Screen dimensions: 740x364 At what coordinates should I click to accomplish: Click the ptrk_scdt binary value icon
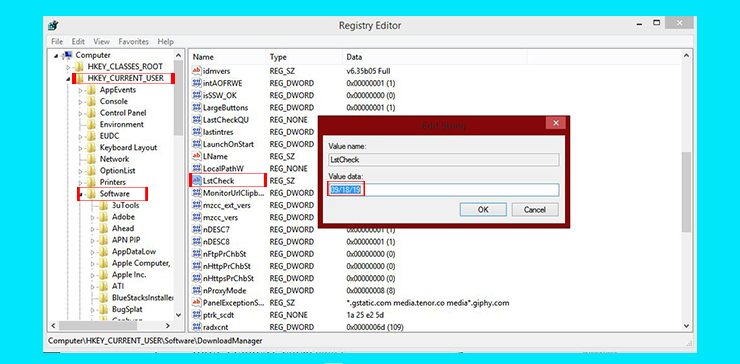197,315
